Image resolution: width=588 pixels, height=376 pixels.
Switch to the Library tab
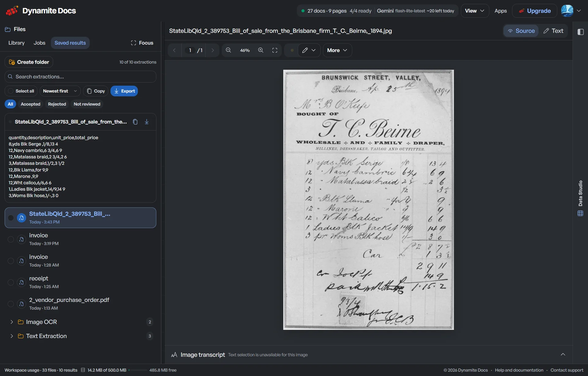click(17, 43)
